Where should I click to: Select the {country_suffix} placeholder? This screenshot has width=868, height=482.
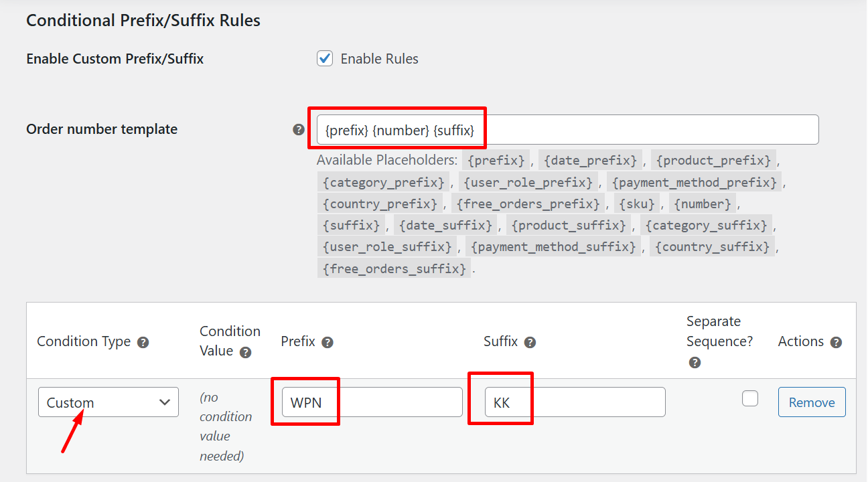(712, 246)
